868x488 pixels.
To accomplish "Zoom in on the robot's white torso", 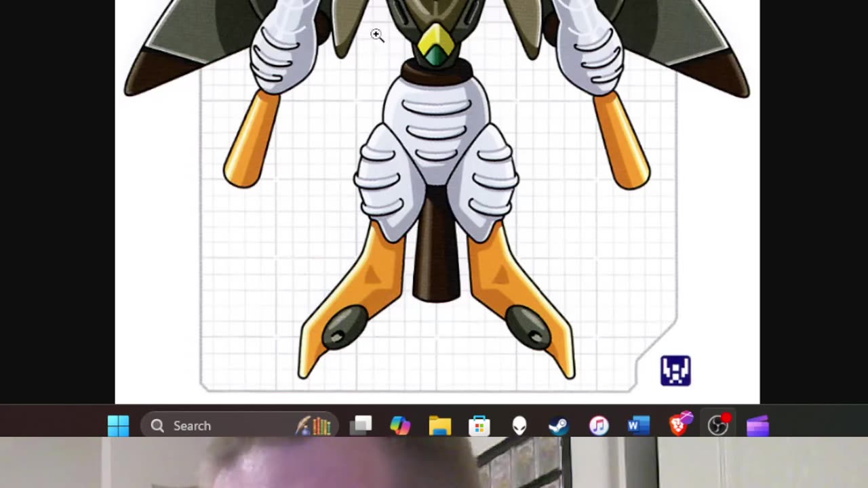I will [x=436, y=129].
